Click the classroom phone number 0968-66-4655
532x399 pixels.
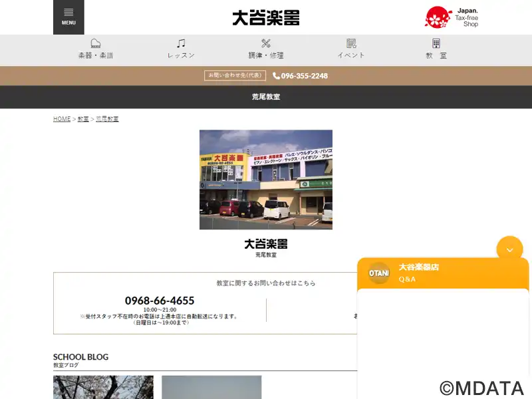tap(160, 301)
